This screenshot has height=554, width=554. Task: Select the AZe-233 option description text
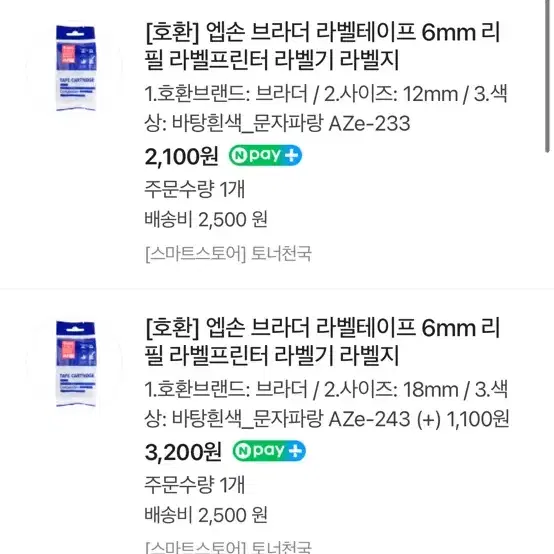326,108
